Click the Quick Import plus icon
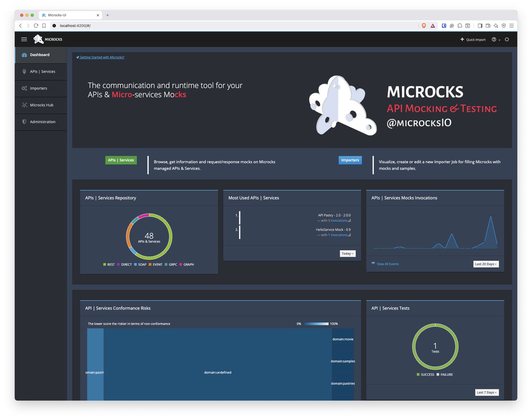 pyautogui.click(x=462, y=39)
